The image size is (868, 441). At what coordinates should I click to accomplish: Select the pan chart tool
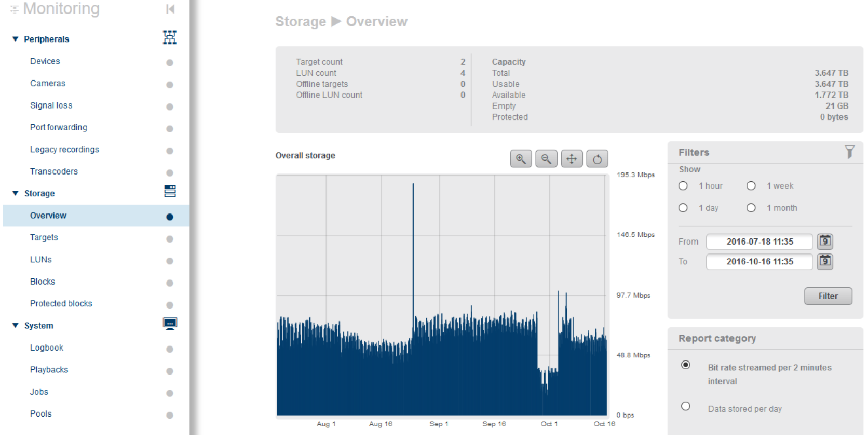click(572, 159)
